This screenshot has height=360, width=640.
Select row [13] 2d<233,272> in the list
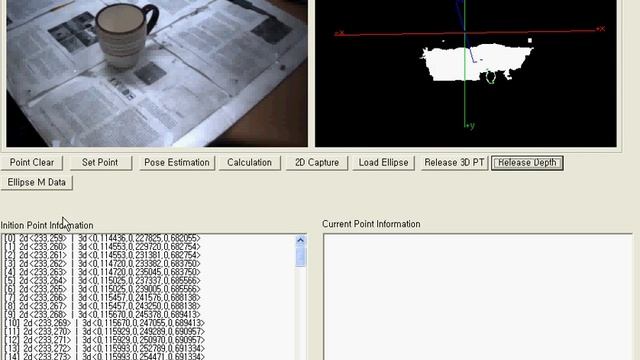click(x=104, y=348)
